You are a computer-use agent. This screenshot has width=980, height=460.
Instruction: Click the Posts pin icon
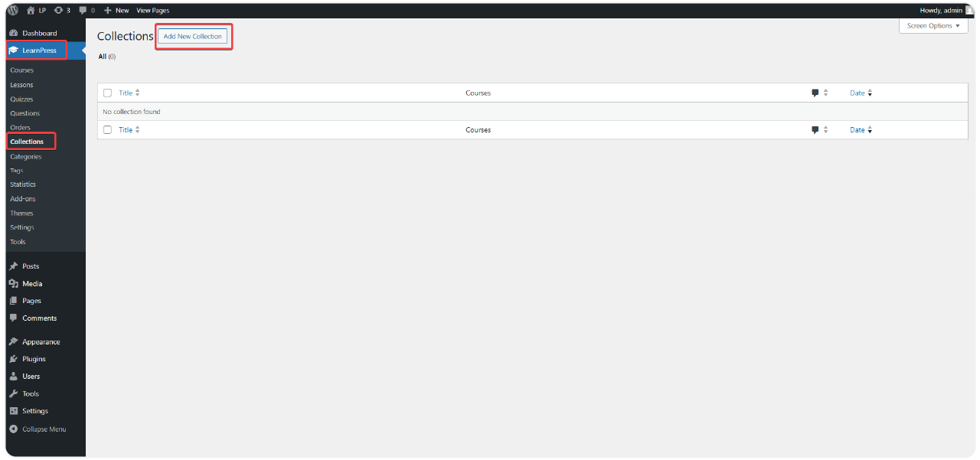tap(13, 266)
